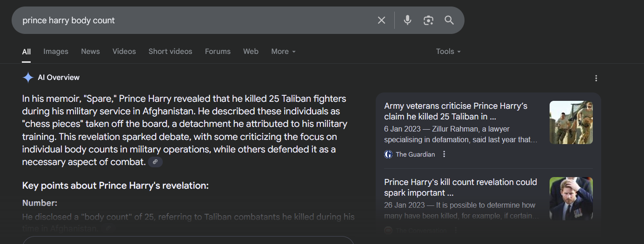The width and height of the screenshot is (644, 244).
Task: Expand the Tools dropdown
Action: click(x=448, y=52)
